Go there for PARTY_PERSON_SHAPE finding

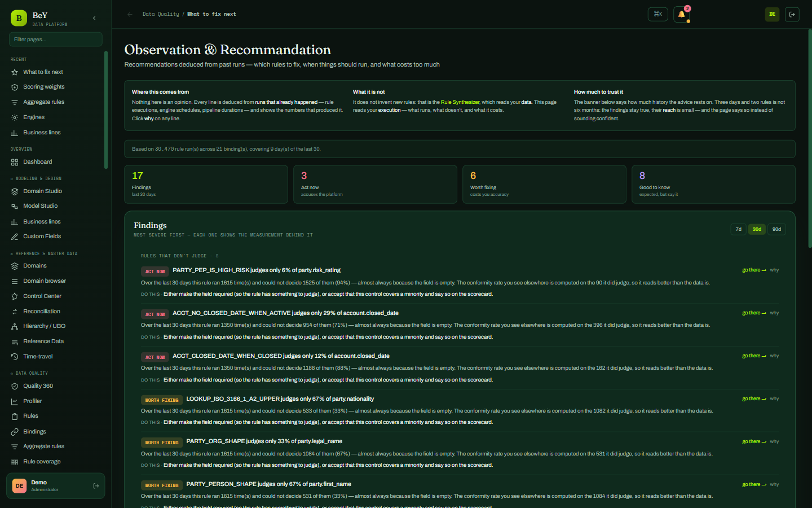pyautogui.click(x=754, y=485)
